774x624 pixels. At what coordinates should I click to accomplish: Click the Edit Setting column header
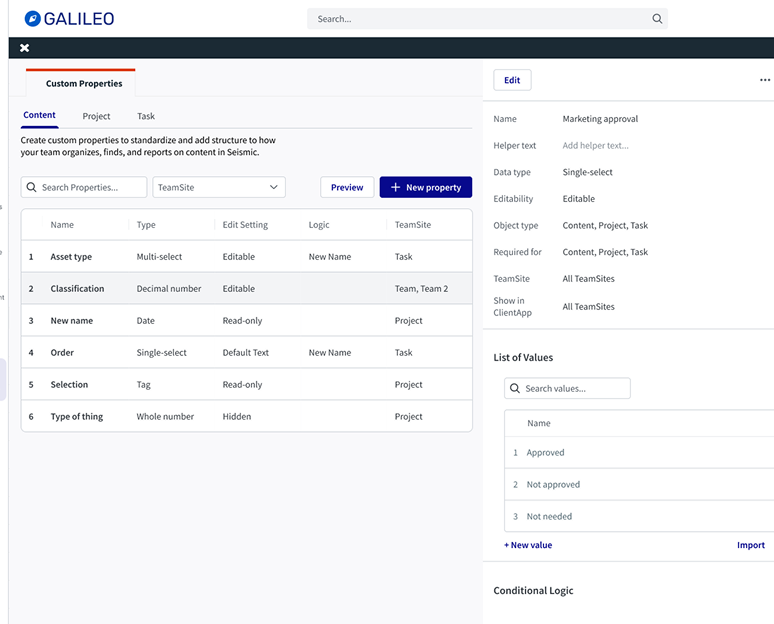point(245,225)
